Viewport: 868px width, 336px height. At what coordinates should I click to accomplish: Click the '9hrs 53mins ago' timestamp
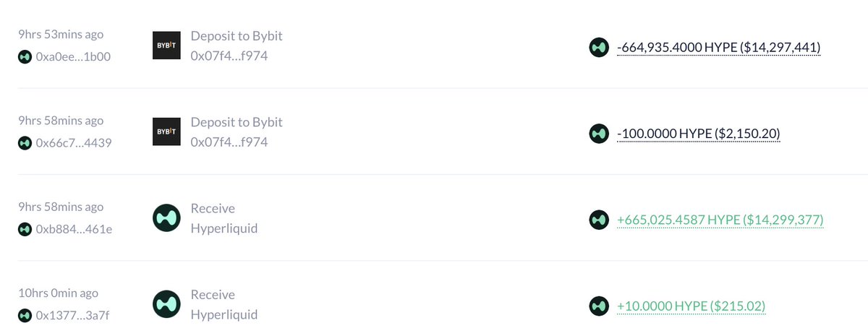pyautogui.click(x=61, y=34)
